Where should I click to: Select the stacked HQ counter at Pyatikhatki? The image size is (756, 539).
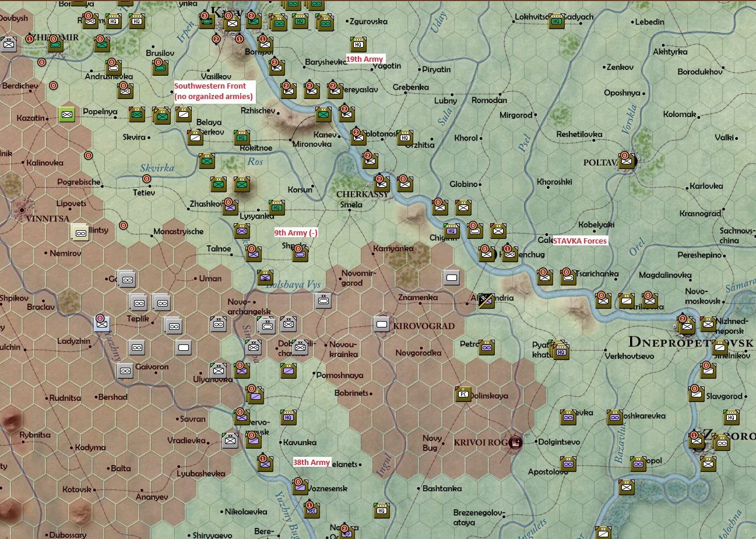(561, 351)
